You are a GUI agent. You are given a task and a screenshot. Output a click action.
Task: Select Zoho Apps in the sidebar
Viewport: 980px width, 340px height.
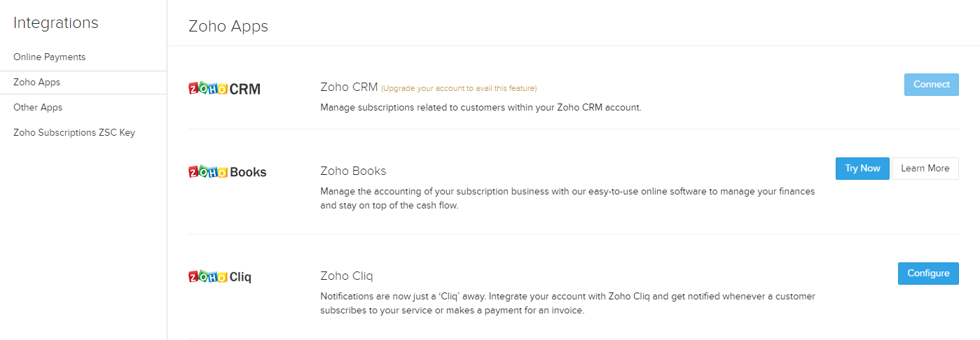83,83
